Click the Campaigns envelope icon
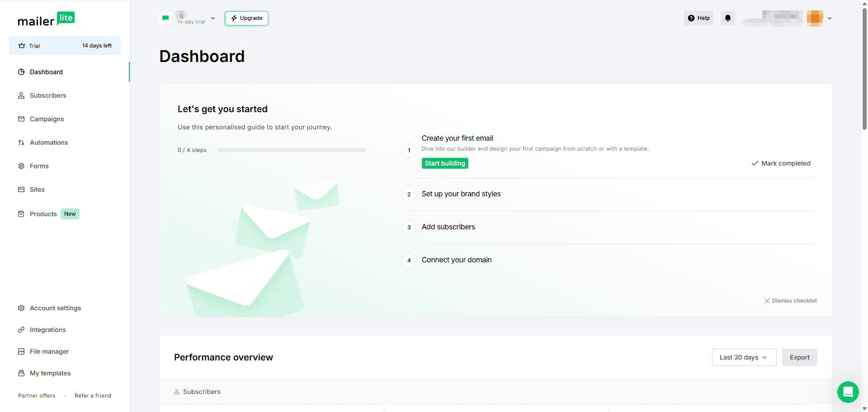Image resolution: width=868 pixels, height=412 pixels. (21, 119)
